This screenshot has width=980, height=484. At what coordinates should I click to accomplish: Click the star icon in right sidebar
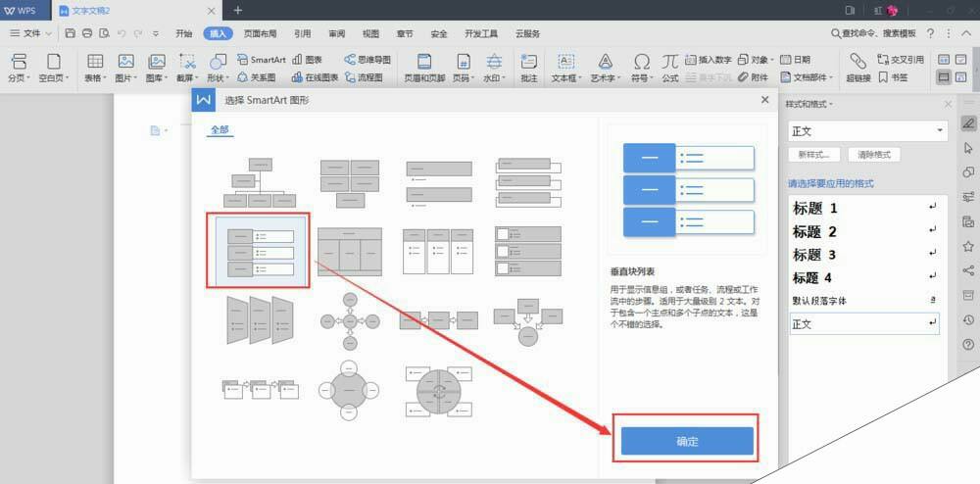tap(968, 246)
